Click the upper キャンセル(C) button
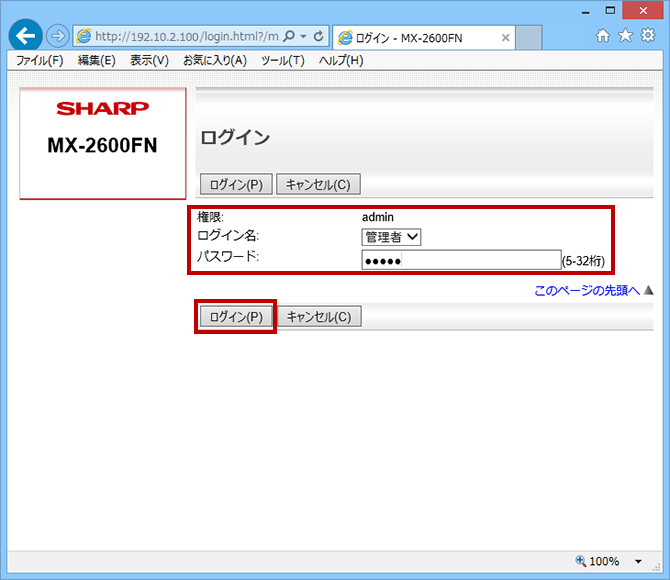 coord(318,184)
